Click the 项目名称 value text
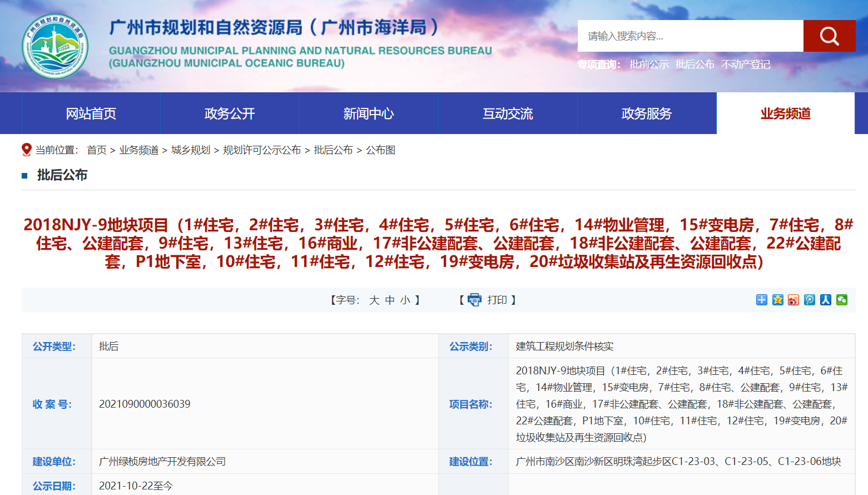The width and height of the screenshot is (868, 495). pyautogui.click(x=682, y=404)
